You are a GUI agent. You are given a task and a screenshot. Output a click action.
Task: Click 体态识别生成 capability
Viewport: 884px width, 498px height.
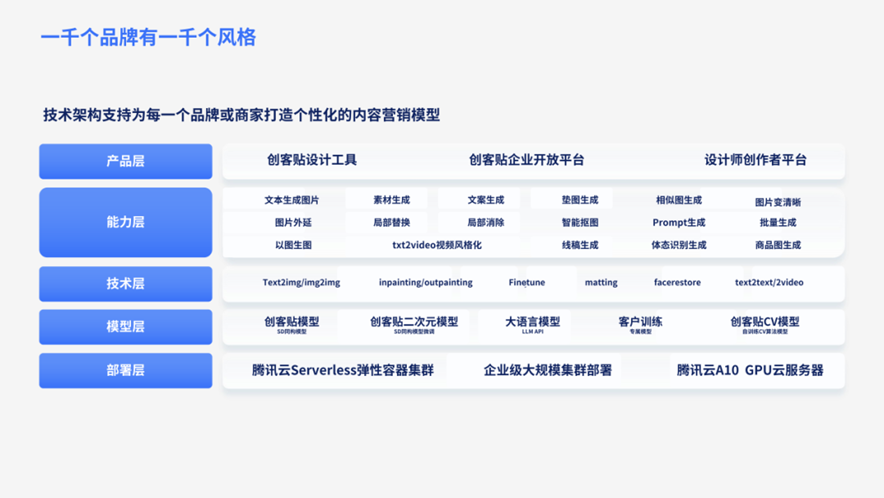679,245
